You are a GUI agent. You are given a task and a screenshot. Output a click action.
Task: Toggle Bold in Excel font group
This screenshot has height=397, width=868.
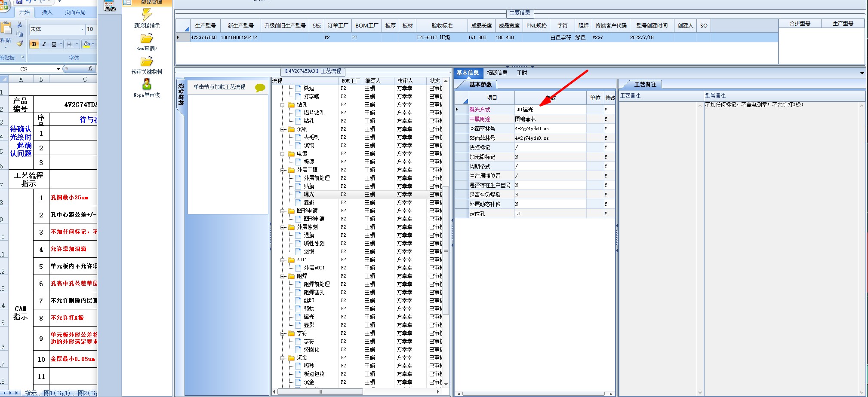34,44
